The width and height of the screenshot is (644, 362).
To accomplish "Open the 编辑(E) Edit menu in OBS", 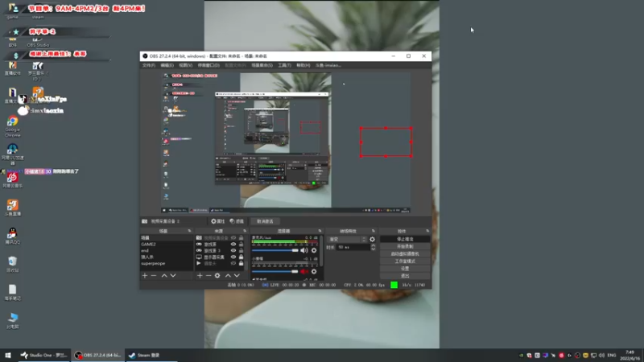I will click(x=167, y=65).
